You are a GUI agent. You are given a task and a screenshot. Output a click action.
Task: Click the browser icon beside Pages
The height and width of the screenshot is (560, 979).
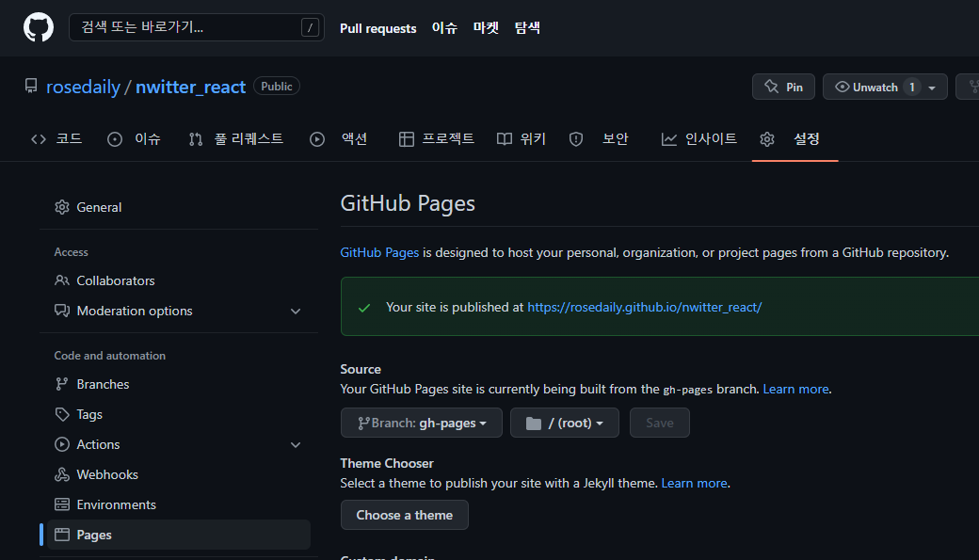pos(62,535)
